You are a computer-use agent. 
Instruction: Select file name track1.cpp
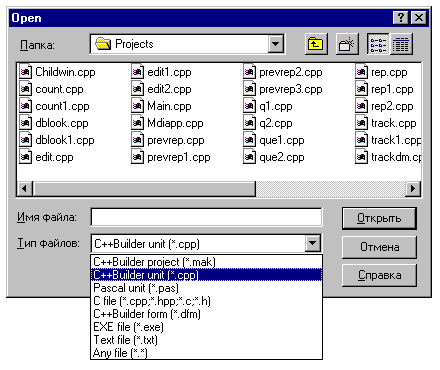click(x=396, y=140)
